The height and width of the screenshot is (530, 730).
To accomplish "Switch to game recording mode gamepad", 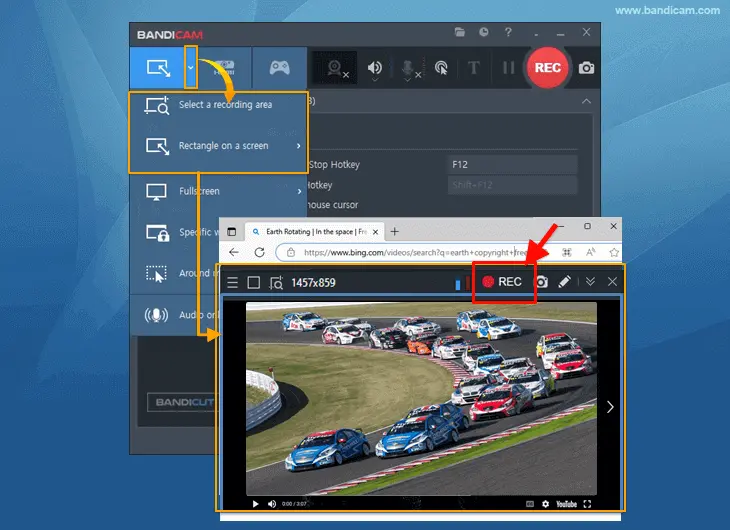I will pos(279,68).
